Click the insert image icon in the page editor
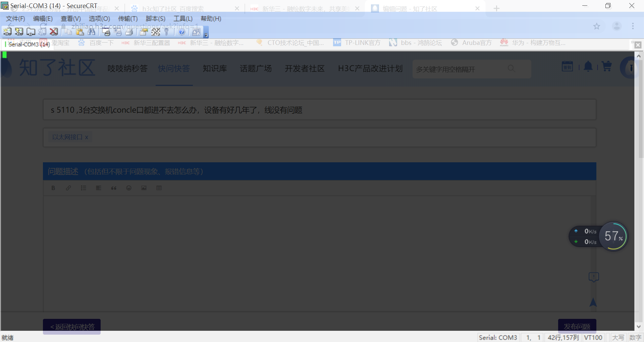The width and height of the screenshot is (644, 342). click(x=144, y=188)
